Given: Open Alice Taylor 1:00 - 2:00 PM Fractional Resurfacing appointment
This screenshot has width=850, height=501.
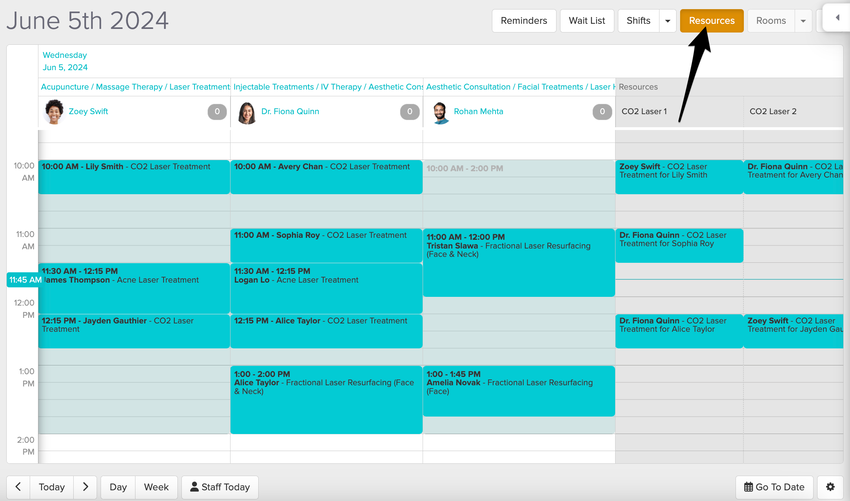Looking at the screenshot, I should (326, 400).
